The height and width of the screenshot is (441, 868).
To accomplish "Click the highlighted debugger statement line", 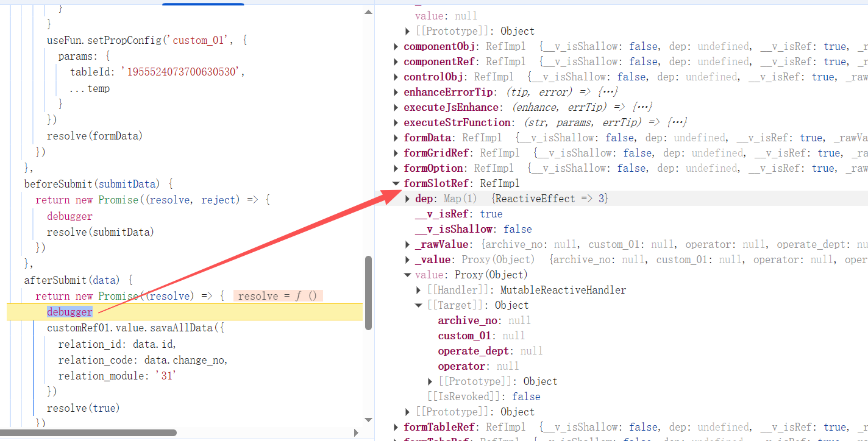I will (x=70, y=312).
